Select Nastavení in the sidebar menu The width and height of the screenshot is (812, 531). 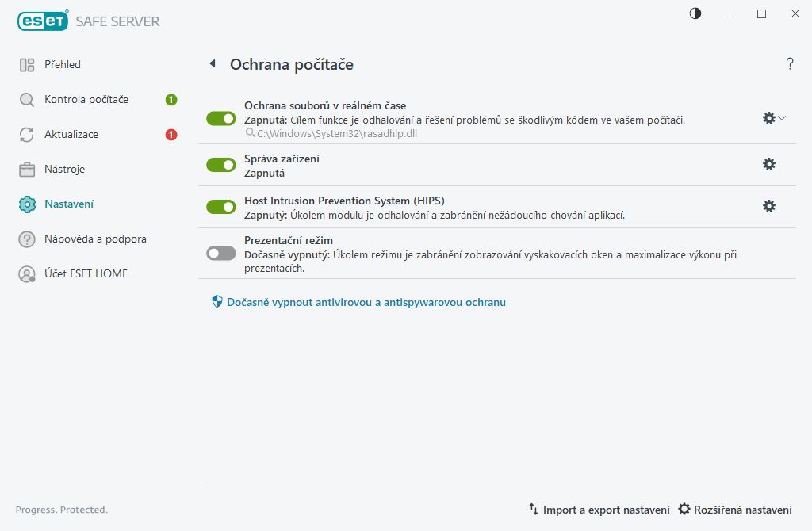coord(69,204)
